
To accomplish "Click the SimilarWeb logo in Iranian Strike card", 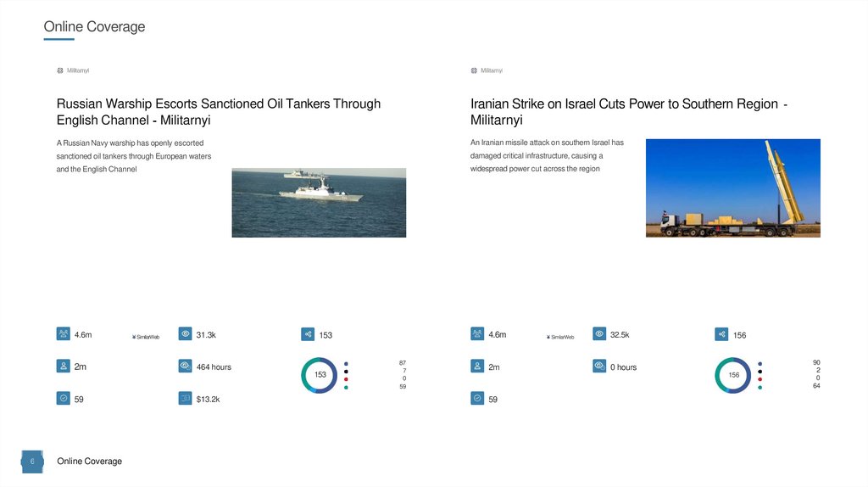I will coord(560,337).
